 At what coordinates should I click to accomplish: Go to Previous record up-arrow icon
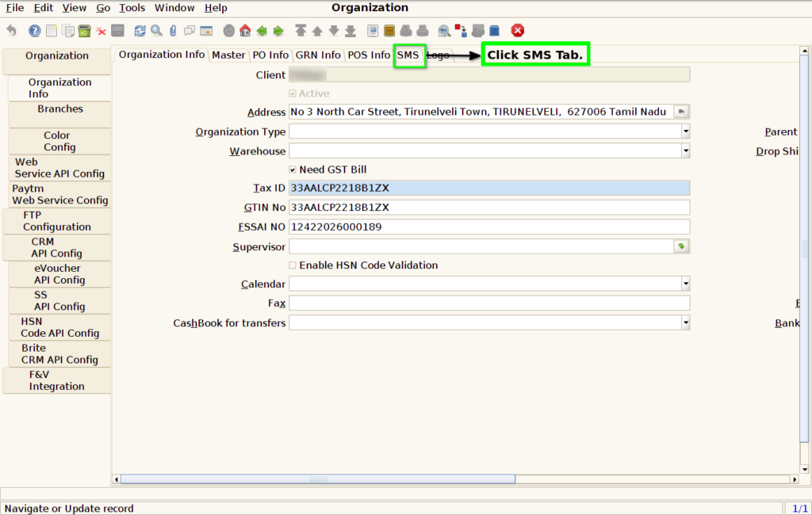click(x=317, y=31)
